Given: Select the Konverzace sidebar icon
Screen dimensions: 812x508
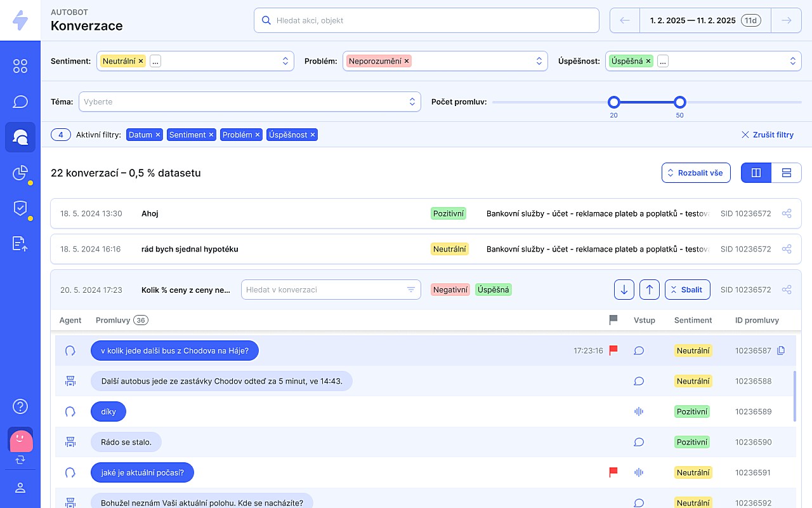Looking at the screenshot, I should 20,137.
